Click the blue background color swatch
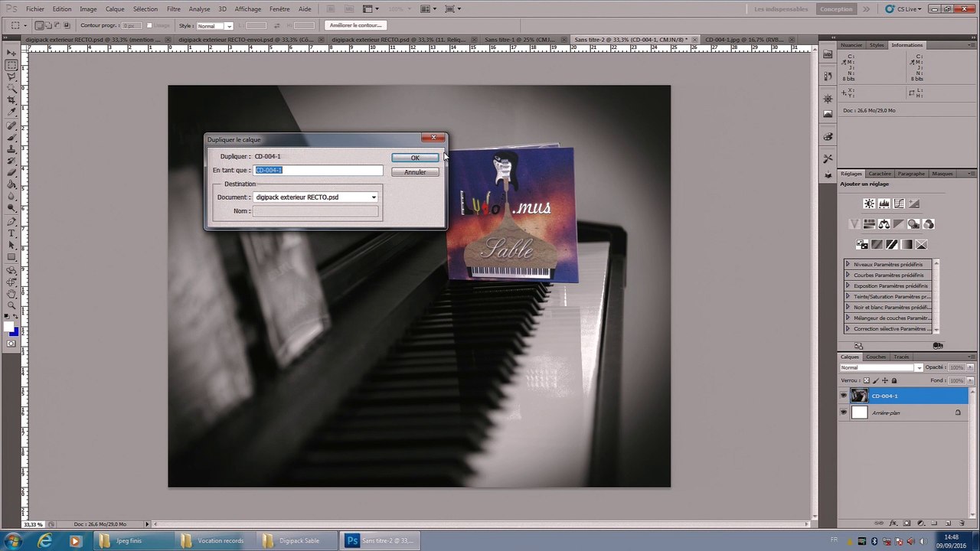 15,331
